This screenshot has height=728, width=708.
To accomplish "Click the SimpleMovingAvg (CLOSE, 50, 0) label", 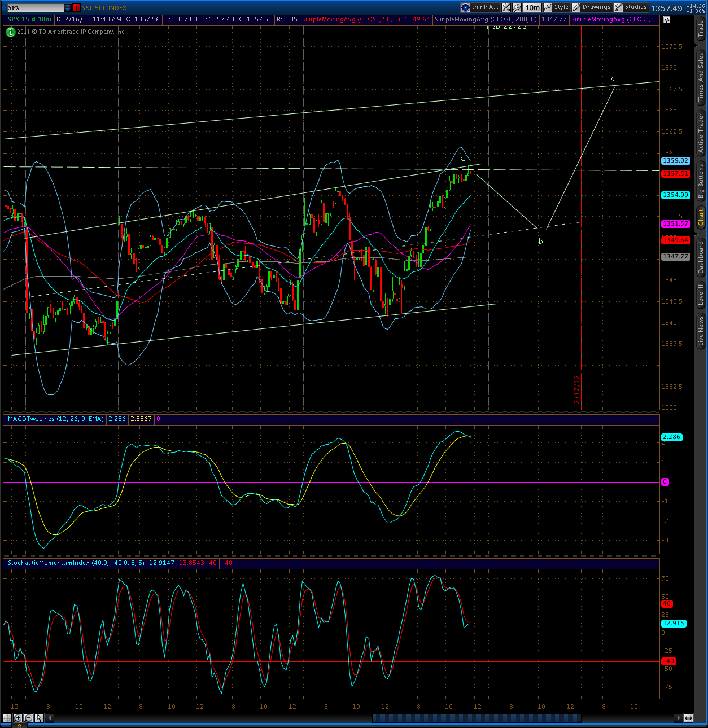I will click(351, 20).
